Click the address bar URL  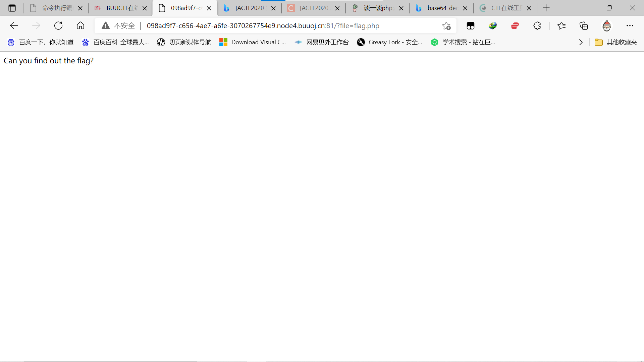tap(263, 26)
